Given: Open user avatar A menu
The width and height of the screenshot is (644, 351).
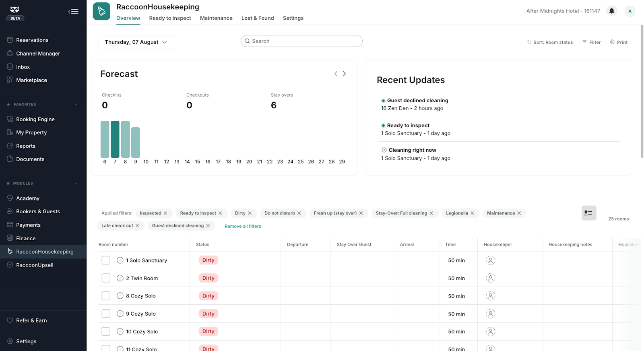Looking at the screenshot, I should pos(630,11).
